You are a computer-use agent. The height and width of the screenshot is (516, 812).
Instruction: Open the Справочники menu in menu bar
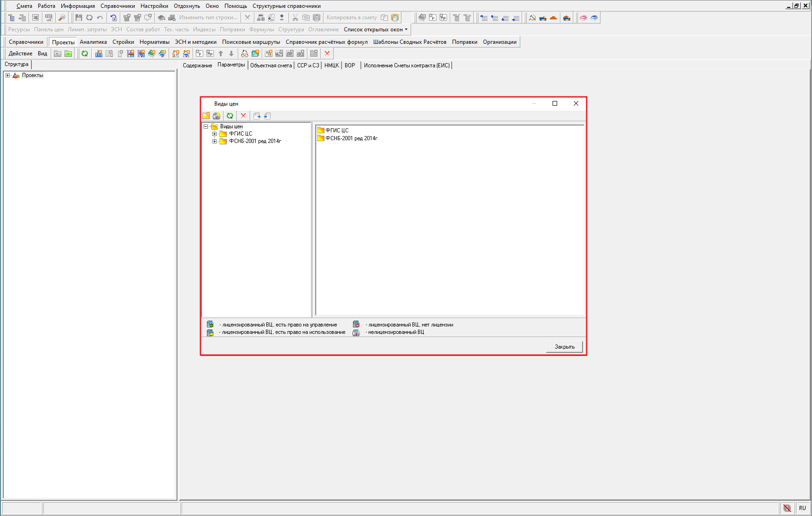click(x=118, y=6)
